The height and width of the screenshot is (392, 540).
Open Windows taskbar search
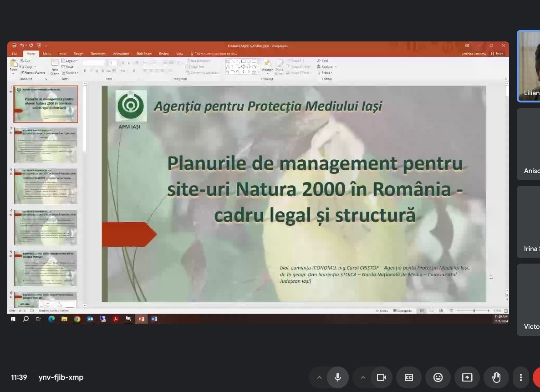[25, 319]
